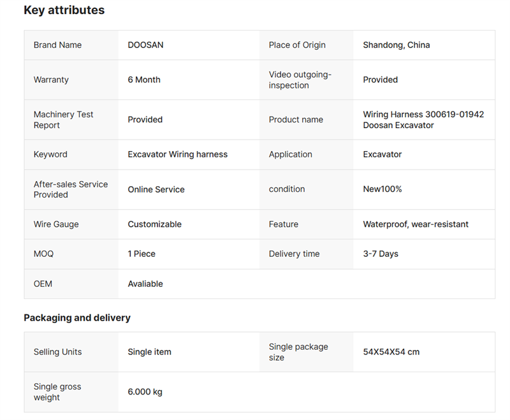Click the Video outgoing-inspection label
510x420 pixels.
tap(300, 80)
